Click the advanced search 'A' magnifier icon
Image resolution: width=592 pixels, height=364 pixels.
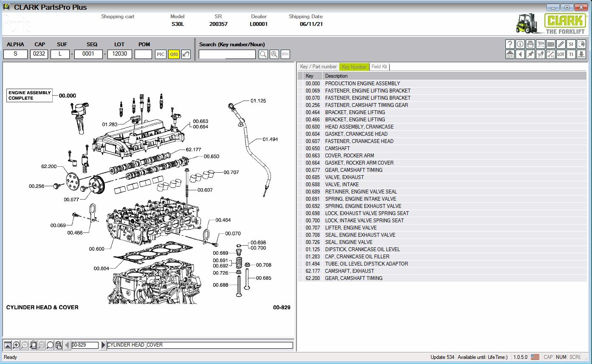coord(274,54)
